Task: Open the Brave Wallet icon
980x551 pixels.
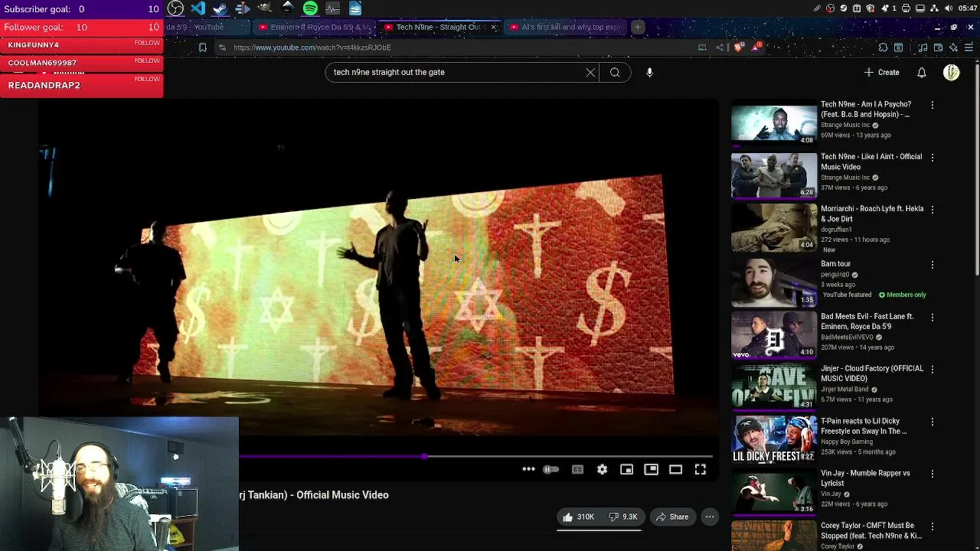Action: [x=938, y=47]
